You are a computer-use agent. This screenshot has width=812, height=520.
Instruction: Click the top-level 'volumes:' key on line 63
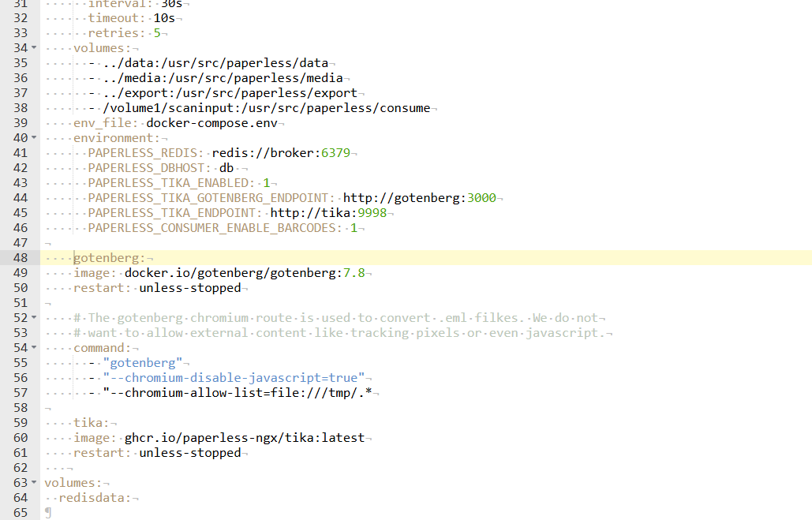73,483
